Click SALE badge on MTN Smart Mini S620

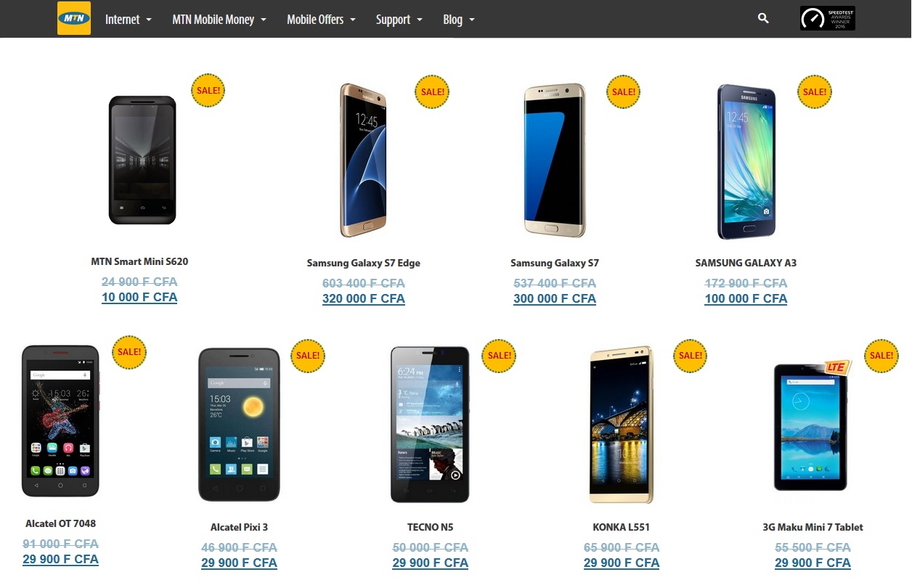[x=208, y=91]
